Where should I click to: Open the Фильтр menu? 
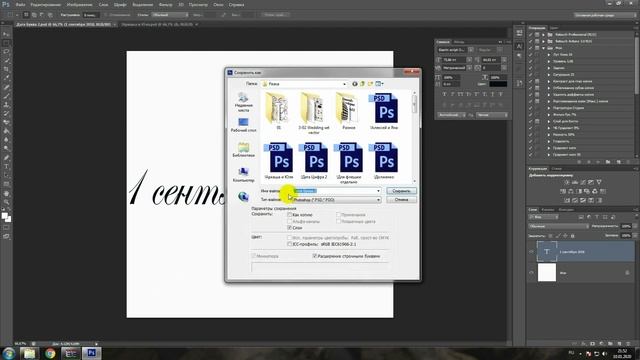point(165,5)
